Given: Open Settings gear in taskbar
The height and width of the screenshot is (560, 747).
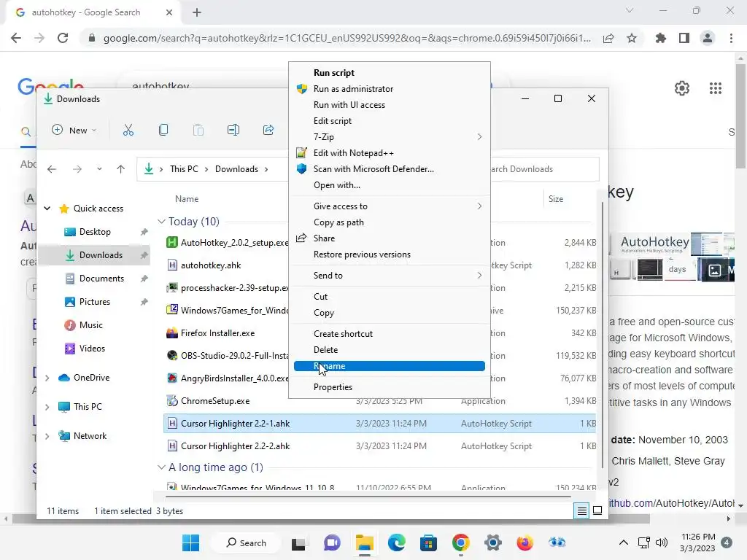Looking at the screenshot, I should point(493,542).
